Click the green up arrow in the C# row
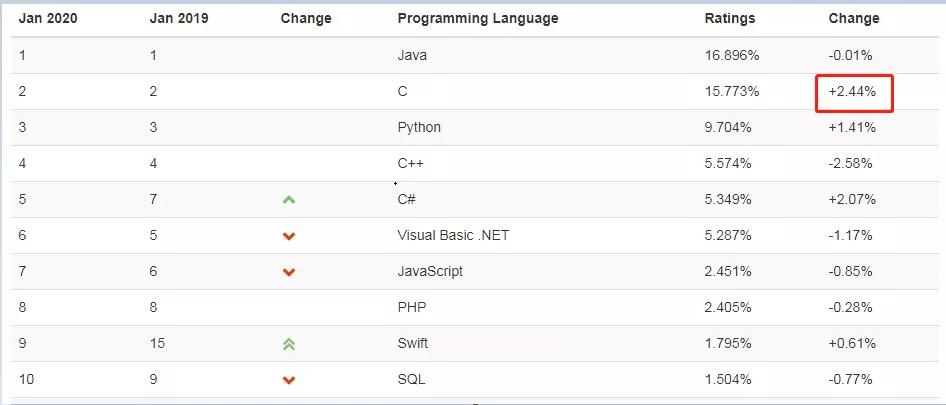The height and width of the screenshot is (405, 946). (x=289, y=200)
